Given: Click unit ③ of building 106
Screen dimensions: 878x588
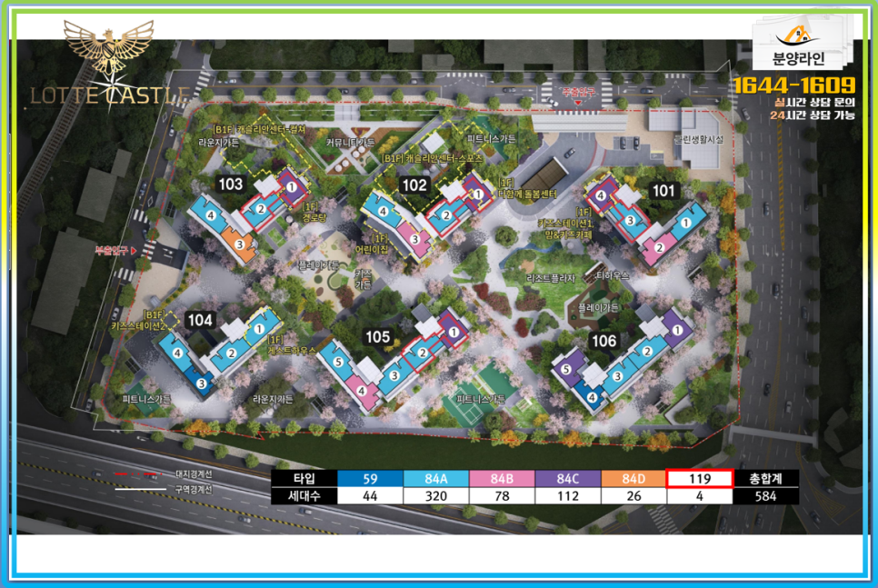Looking at the screenshot, I should click(618, 376).
